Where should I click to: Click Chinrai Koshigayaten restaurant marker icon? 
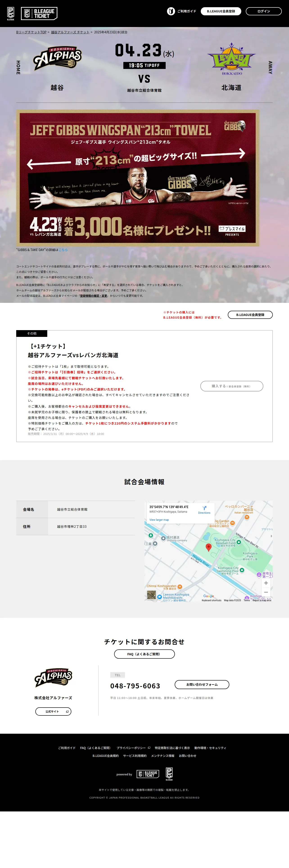[180, 587]
